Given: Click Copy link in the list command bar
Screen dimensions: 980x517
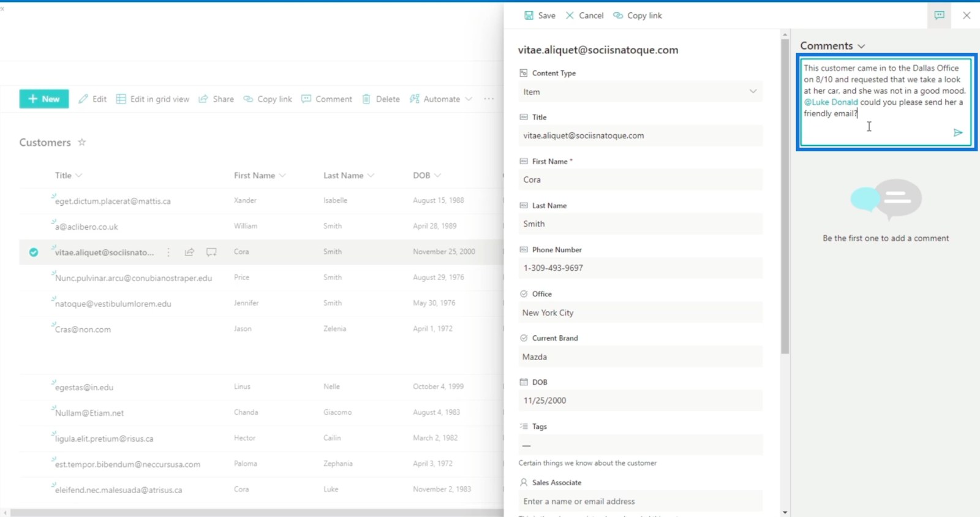Looking at the screenshot, I should tap(268, 99).
